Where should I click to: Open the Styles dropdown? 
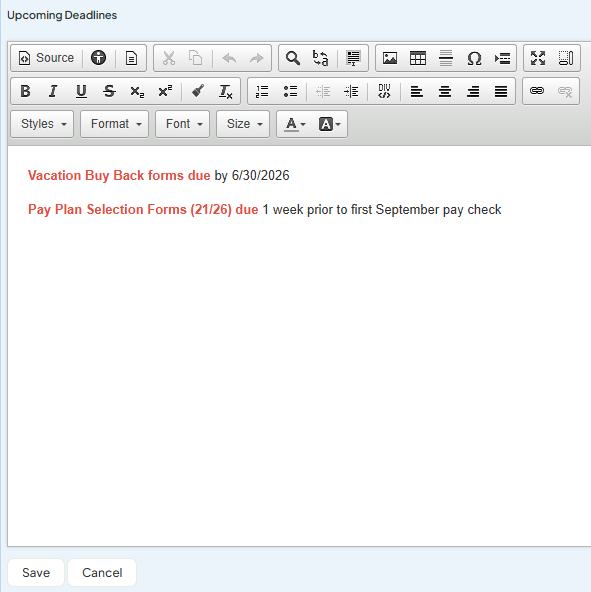(42, 124)
